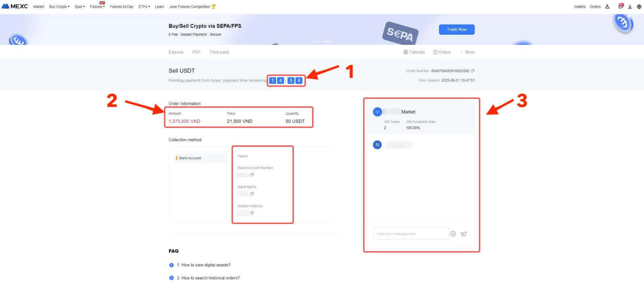This screenshot has width=644, height=285.
Task: Copy the order number
Action: (473, 71)
